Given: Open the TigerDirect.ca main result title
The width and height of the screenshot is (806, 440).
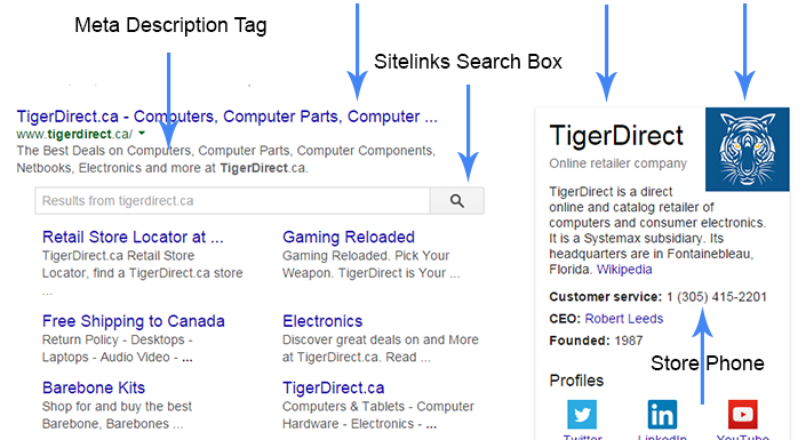Looking at the screenshot, I should point(227,116).
